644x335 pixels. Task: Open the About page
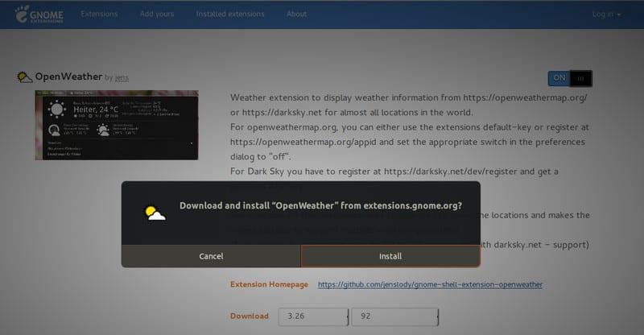tap(296, 14)
